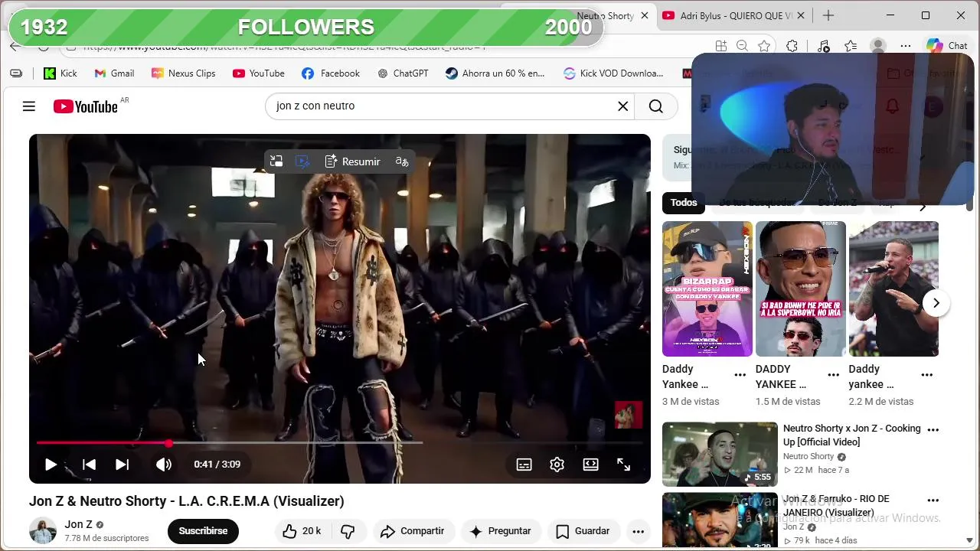Add this page to favorites star
The height and width of the screenshot is (551, 980).
(x=764, y=46)
